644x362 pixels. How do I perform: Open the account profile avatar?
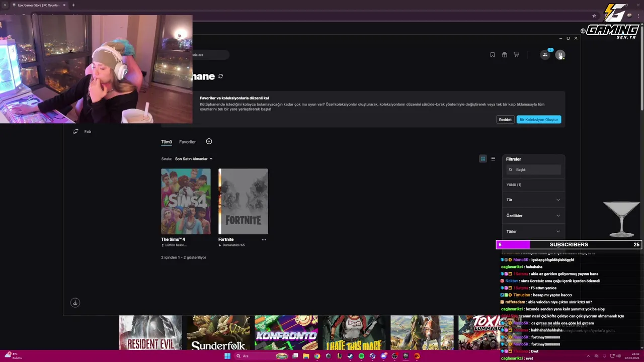click(x=560, y=55)
